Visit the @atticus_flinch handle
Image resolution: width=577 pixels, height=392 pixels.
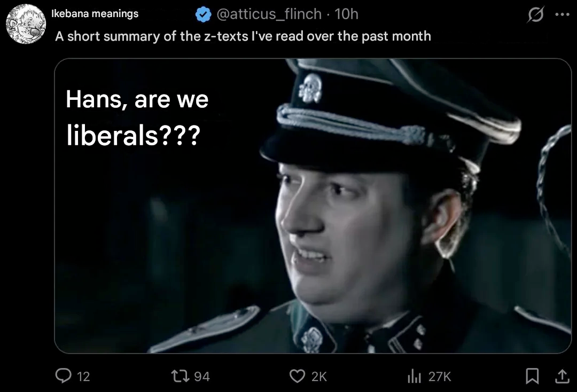point(269,14)
